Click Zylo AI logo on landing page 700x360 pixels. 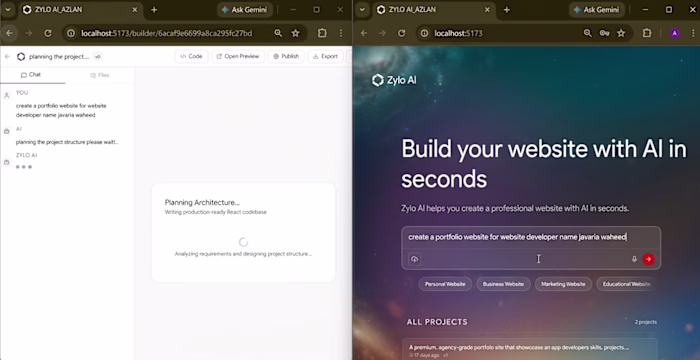pyautogui.click(x=394, y=80)
